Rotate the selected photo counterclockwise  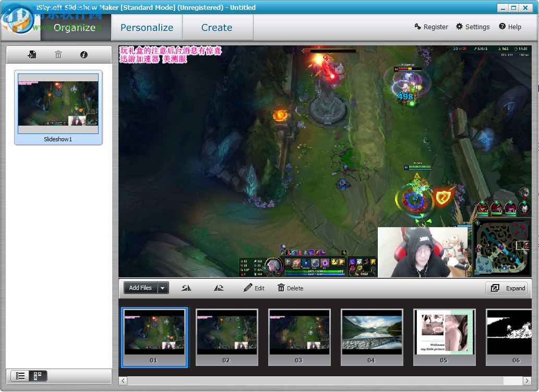[x=186, y=287]
